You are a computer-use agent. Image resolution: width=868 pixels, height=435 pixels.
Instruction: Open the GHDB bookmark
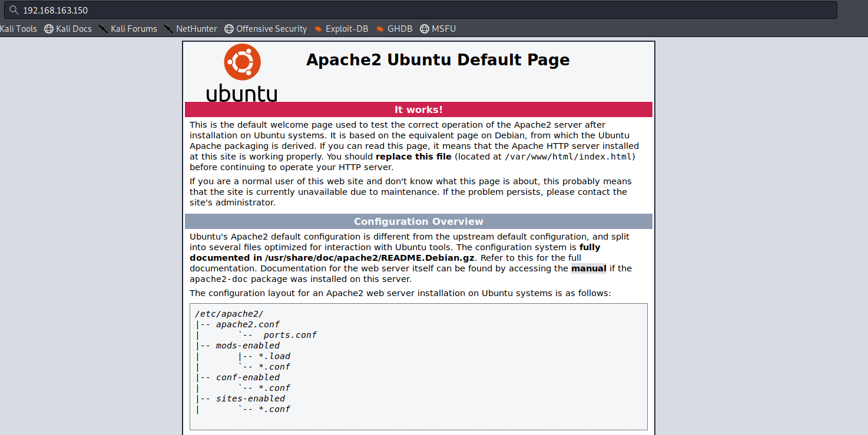point(394,28)
